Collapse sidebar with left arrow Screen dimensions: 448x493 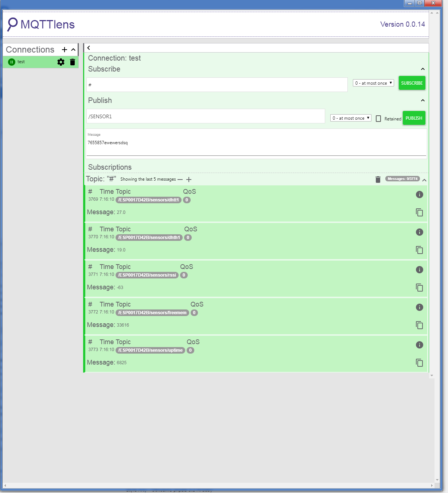(x=89, y=48)
